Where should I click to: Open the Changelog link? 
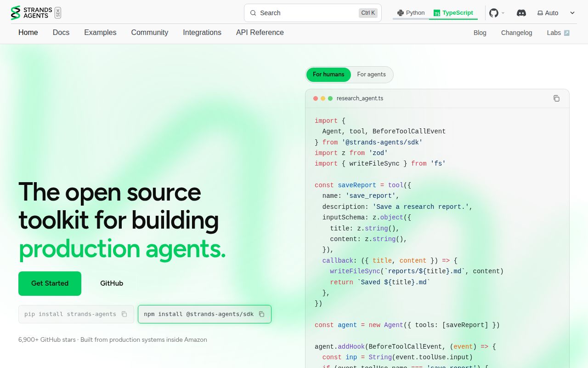[517, 33]
